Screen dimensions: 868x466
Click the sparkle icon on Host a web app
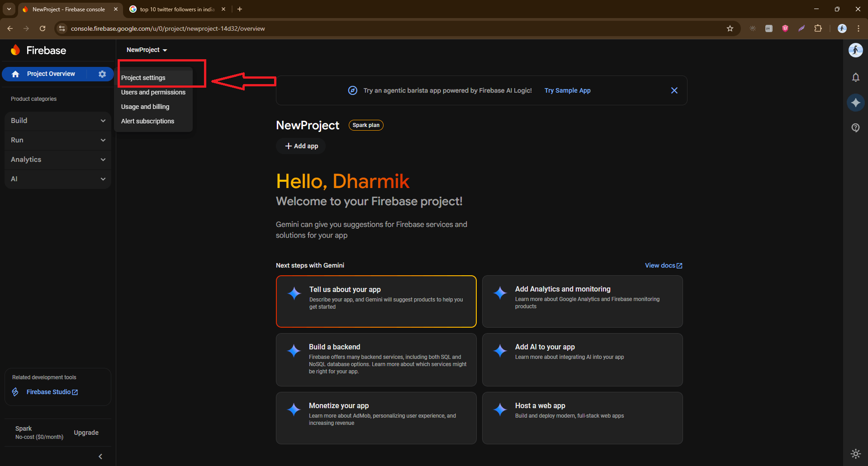click(500, 410)
